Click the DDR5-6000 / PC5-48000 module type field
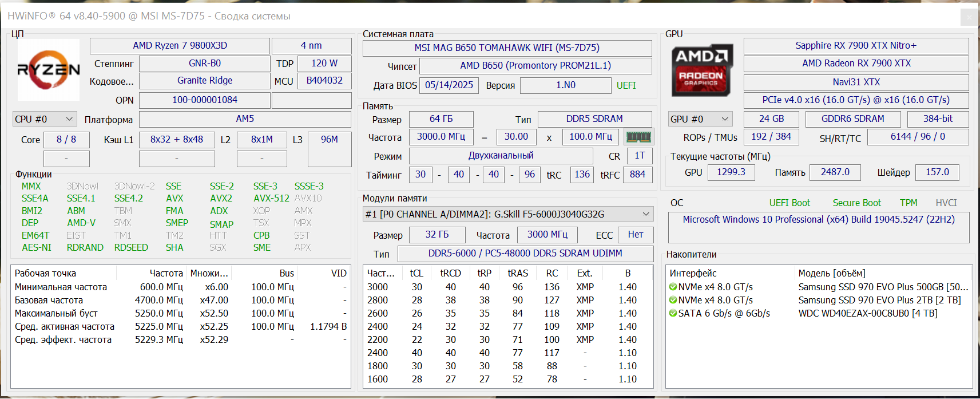Screen dimensions: 980x399 pos(525,254)
